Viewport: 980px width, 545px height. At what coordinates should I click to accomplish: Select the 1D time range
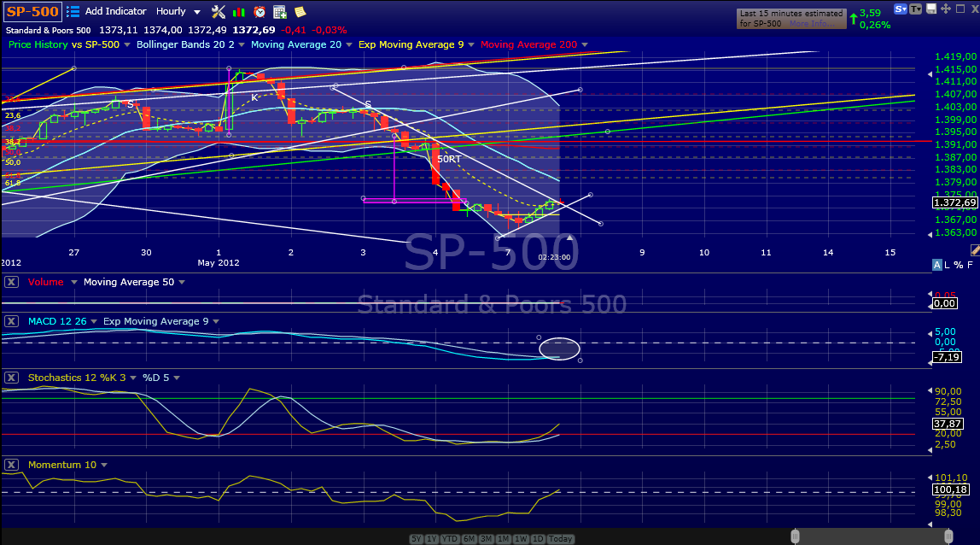[x=538, y=539]
